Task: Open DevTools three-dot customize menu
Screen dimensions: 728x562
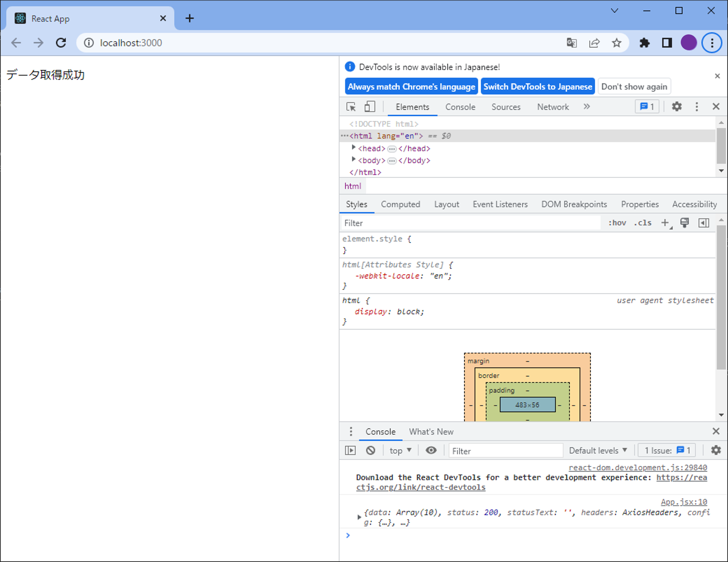Action: [x=697, y=107]
